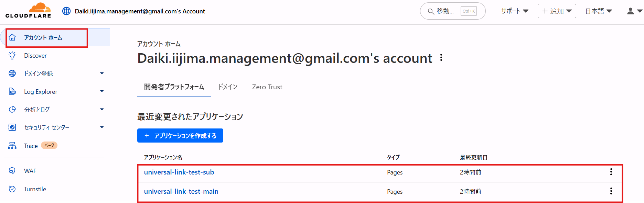
Task: Open Trace in the sidebar
Action: [31, 146]
